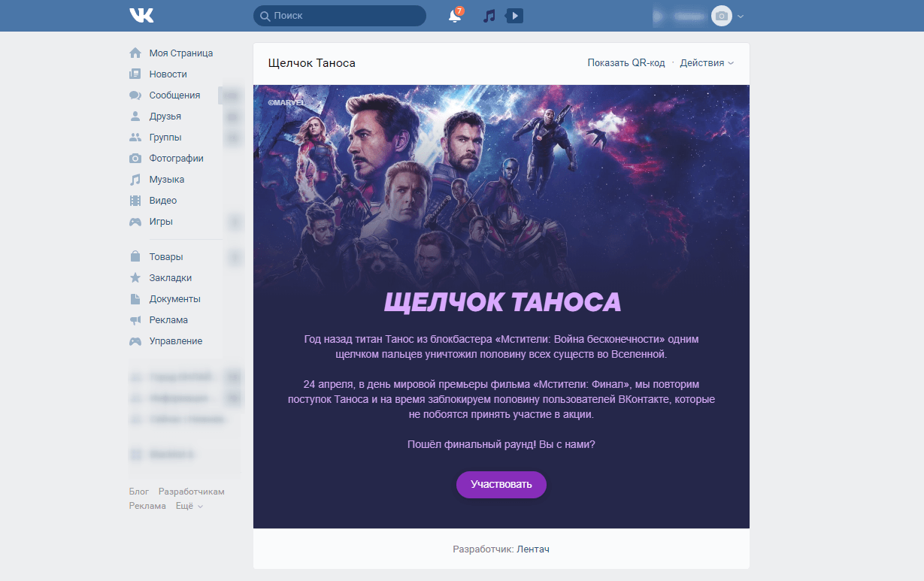
Task: Click the note icon beside Музыка
Action: click(x=135, y=180)
